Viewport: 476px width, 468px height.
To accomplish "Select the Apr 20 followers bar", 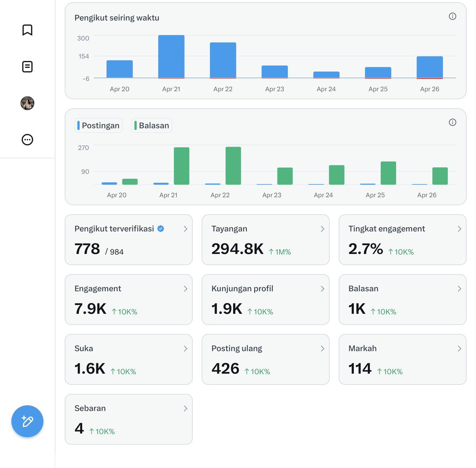I will (119, 69).
